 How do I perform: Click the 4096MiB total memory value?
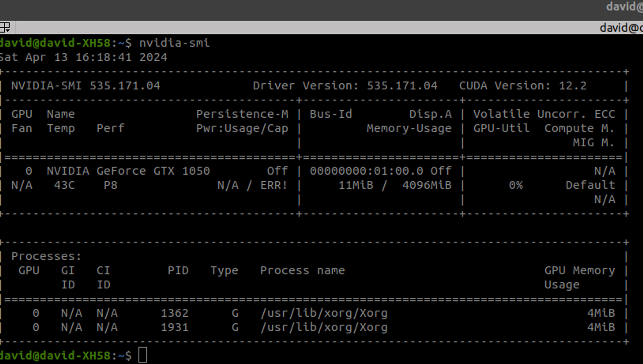point(427,185)
